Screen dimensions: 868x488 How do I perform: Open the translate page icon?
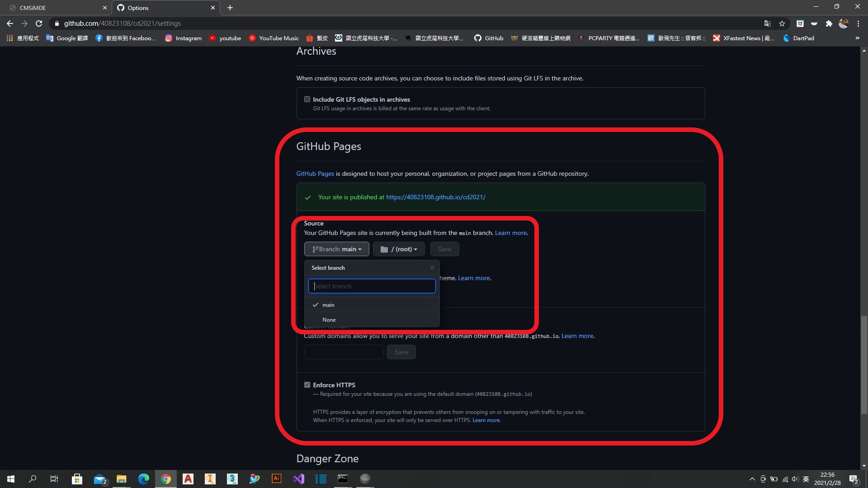click(768, 23)
